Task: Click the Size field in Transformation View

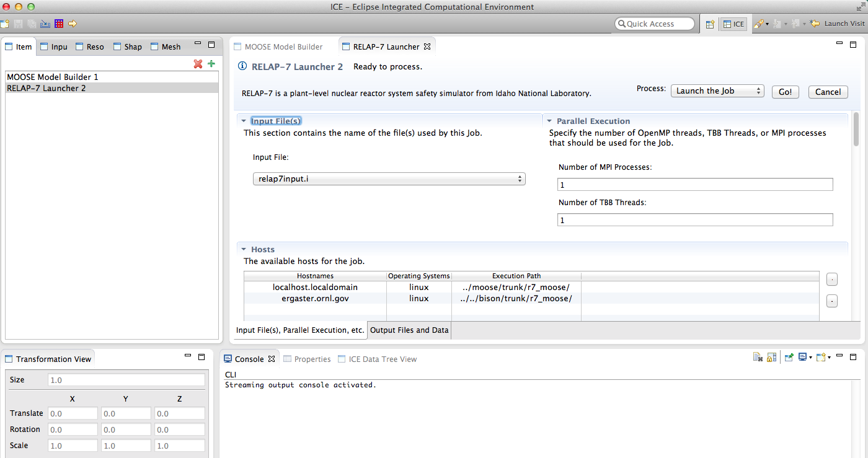Action: tap(126, 380)
